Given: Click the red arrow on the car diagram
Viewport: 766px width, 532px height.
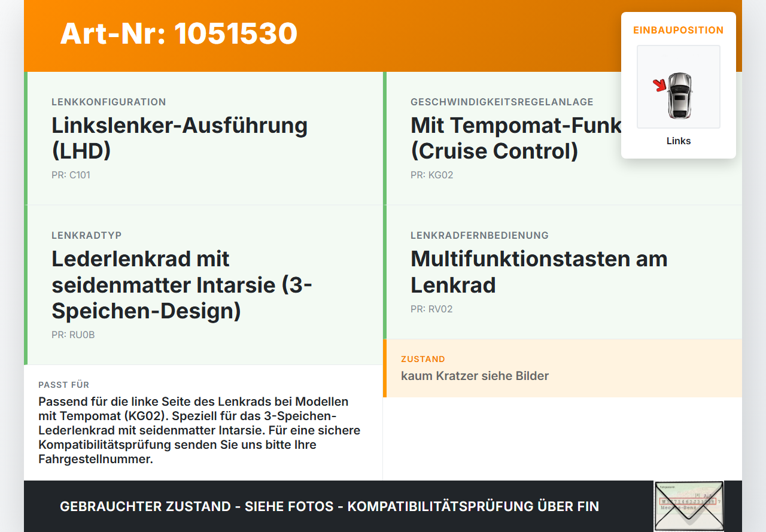Looking at the screenshot, I should pos(660,86).
